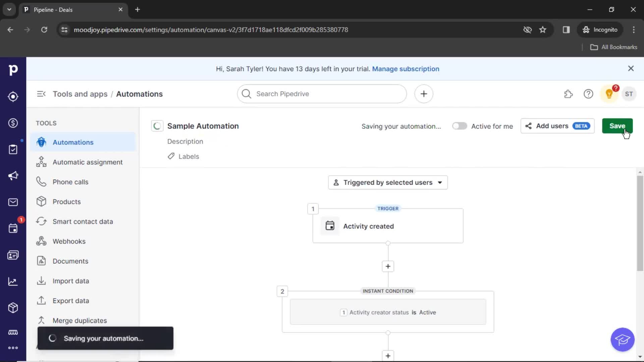The width and height of the screenshot is (644, 362).
Task: Click the pipeline/deals navigation icon
Action: point(13,122)
